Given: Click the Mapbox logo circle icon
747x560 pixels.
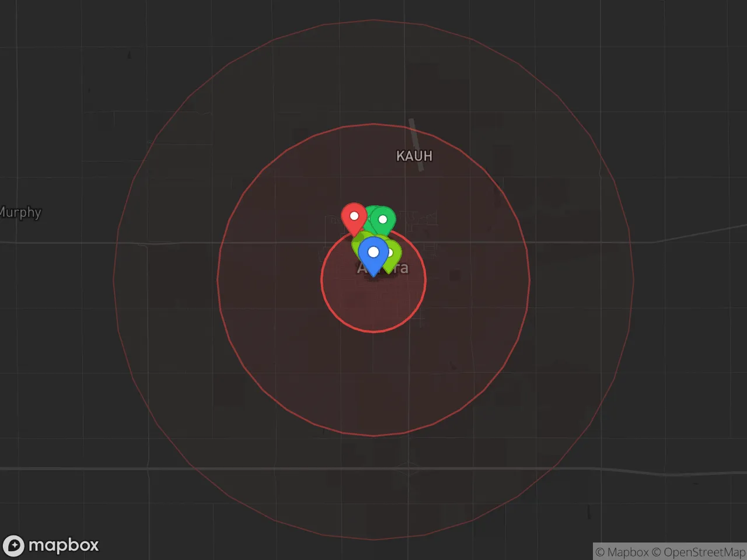Looking at the screenshot, I should click(x=13, y=546).
